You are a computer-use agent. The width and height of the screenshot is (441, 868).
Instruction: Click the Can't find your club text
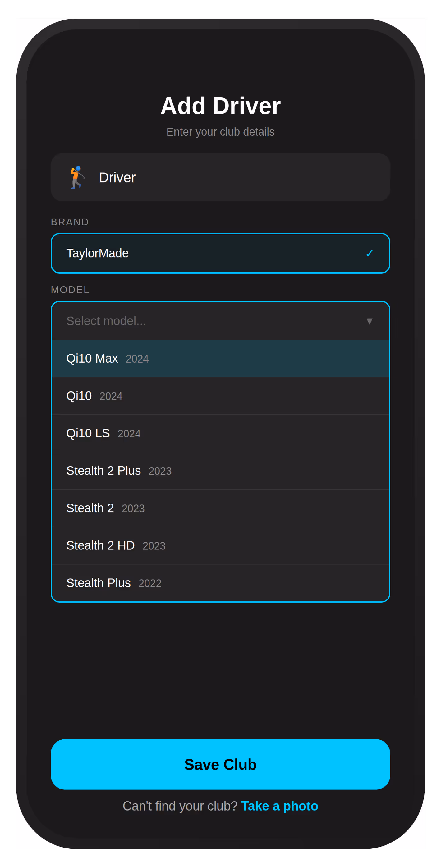pos(180,806)
